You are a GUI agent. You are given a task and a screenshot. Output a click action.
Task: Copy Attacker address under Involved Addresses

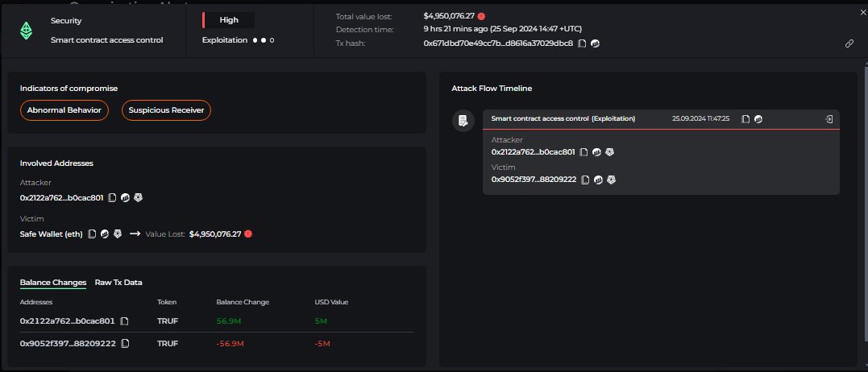tap(112, 198)
